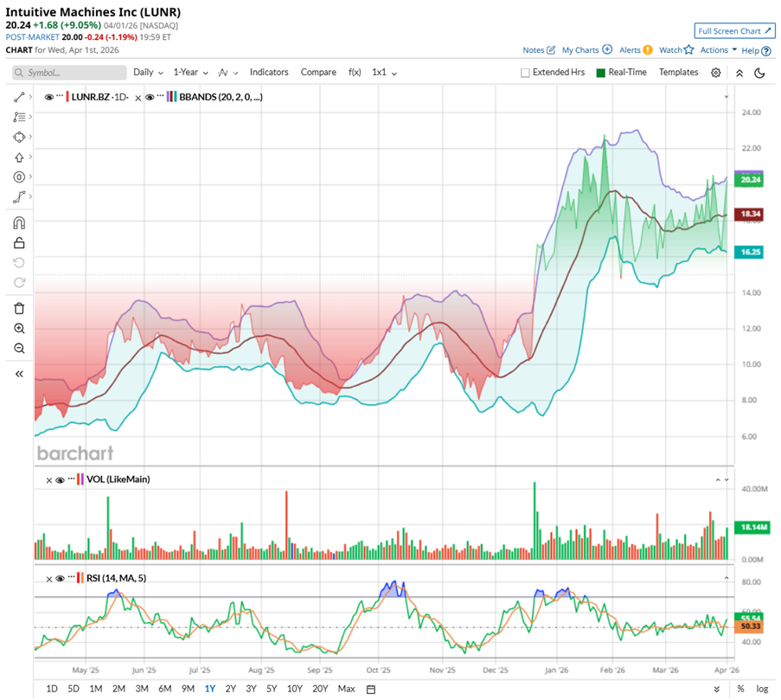
Task: Select the 1D range tab
Action: [x=52, y=689]
